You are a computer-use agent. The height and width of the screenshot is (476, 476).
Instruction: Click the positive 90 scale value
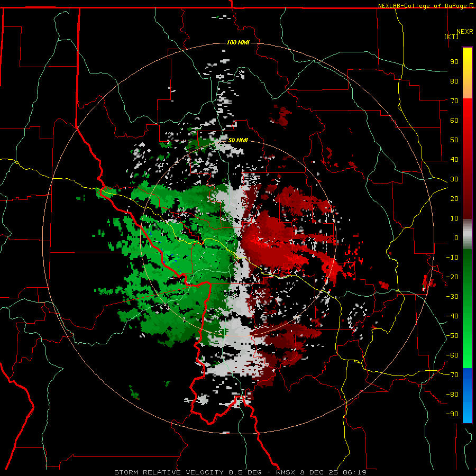point(454,62)
